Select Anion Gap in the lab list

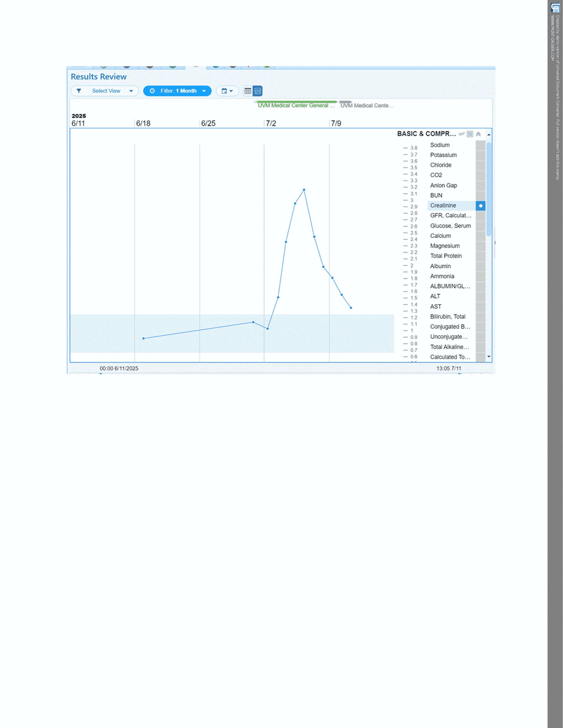pos(443,185)
